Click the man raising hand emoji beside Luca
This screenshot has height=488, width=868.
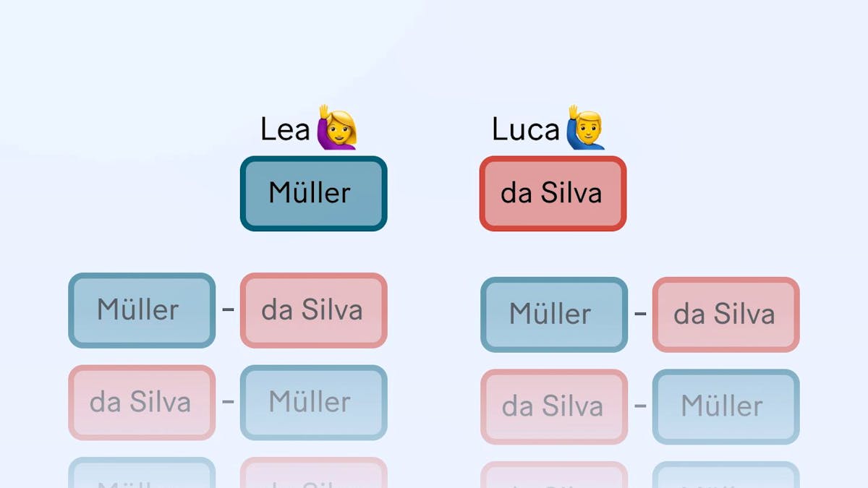coord(584,127)
